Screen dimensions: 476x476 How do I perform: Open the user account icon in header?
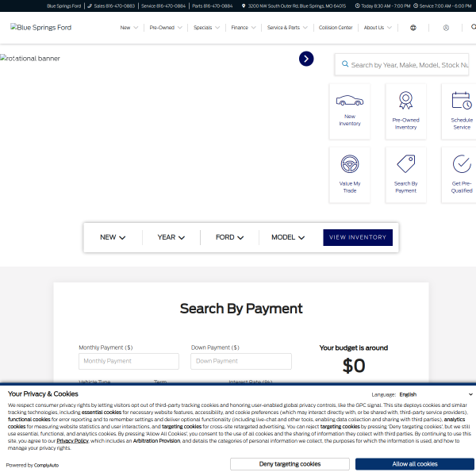pos(446,28)
